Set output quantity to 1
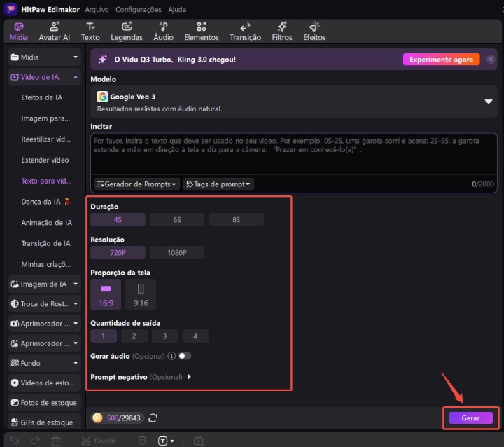The width and height of the screenshot is (504, 447). click(104, 336)
